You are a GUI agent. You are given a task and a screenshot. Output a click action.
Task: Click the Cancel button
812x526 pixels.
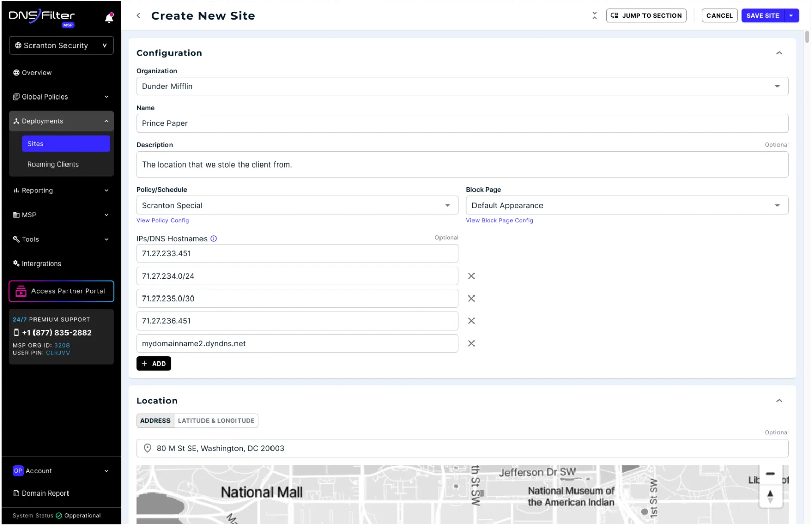(x=719, y=16)
